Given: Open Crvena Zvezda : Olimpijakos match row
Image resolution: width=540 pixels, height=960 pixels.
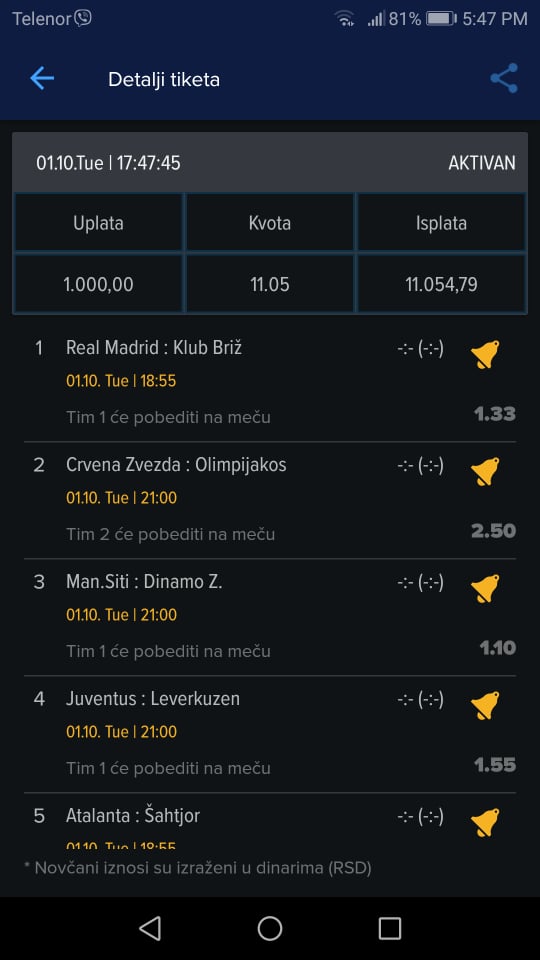Looking at the screenshot, I should tap(270, 500).
